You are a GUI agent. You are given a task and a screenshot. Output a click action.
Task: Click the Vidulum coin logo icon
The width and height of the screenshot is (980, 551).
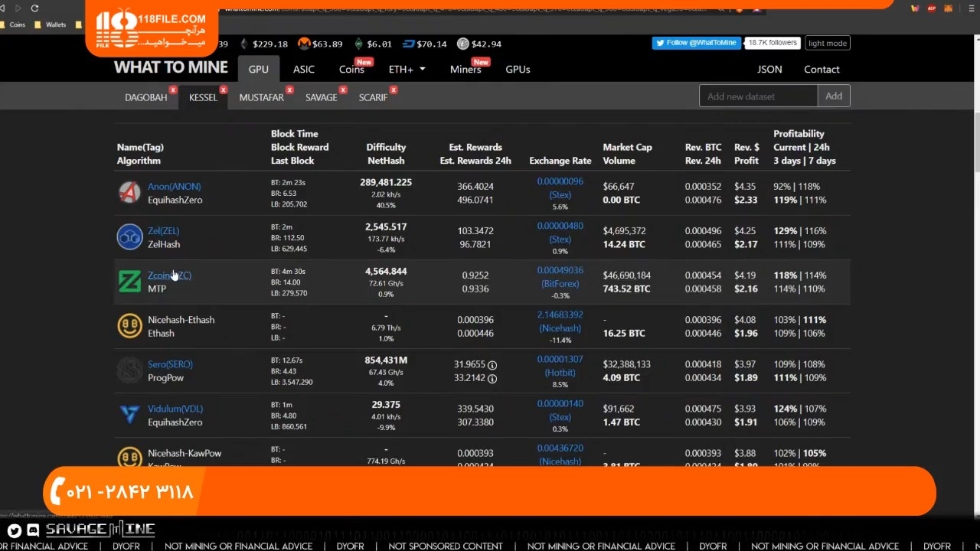129,415
